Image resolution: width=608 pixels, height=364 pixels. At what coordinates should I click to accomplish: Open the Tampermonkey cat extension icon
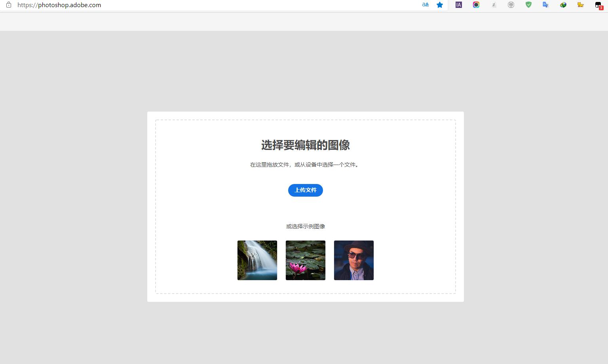(580, 5)
